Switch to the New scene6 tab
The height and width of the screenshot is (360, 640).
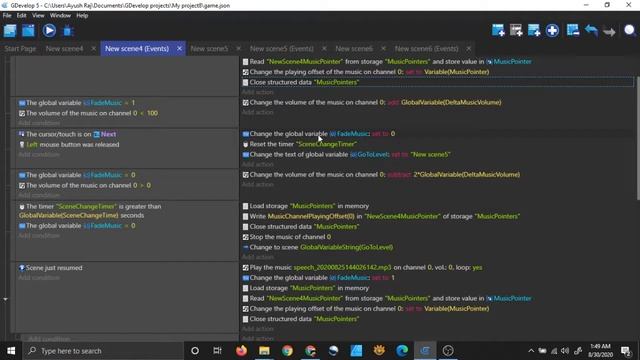tap(354, 49)
